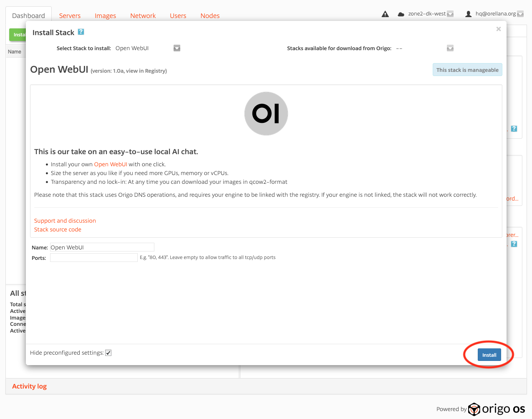Expand the Select Stack to install dropdown
This screenshot has width=532, height=419.
[177, 48]
